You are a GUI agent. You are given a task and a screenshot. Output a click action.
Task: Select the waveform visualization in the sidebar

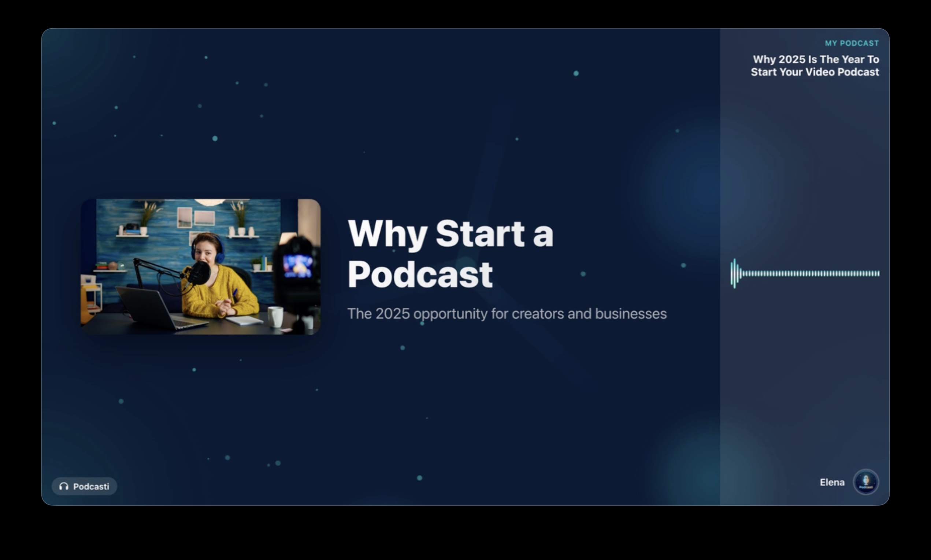point(804,273)
